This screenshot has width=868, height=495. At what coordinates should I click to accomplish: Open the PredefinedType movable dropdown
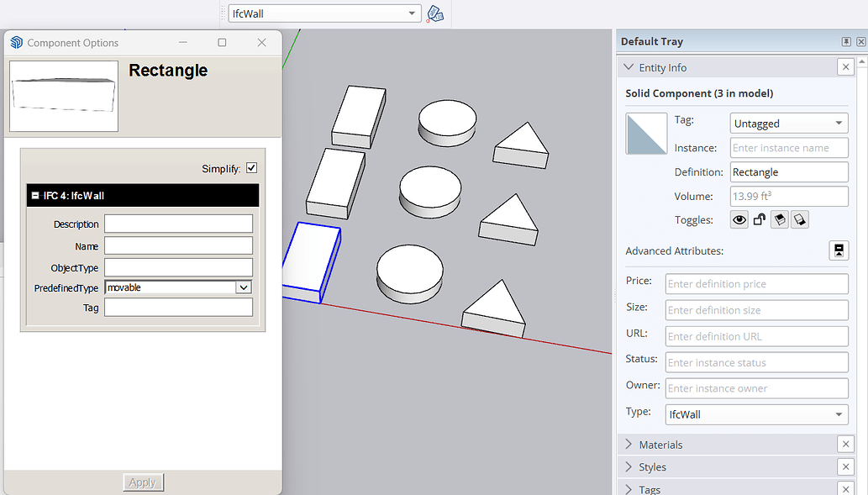tap(243, 287)
